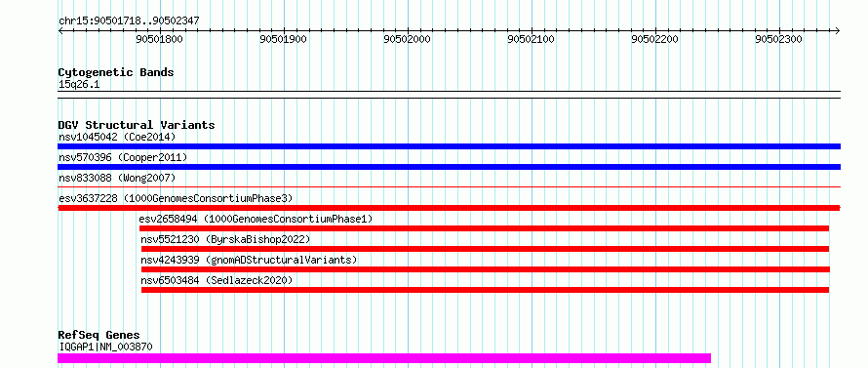The height and width of the screenshot is (368, 868).
Task: Click the Cytogenetic Bands track title
Action: [x=116, y=72]
